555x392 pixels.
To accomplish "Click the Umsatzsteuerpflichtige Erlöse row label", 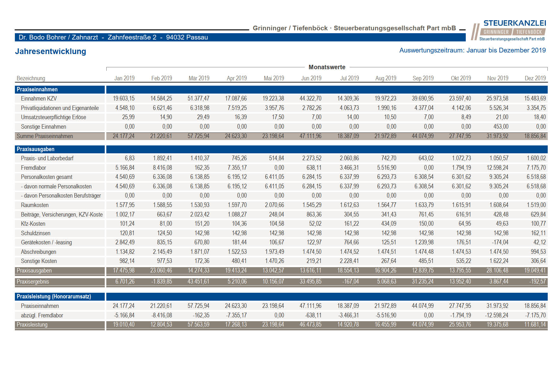I will [53, 117].
